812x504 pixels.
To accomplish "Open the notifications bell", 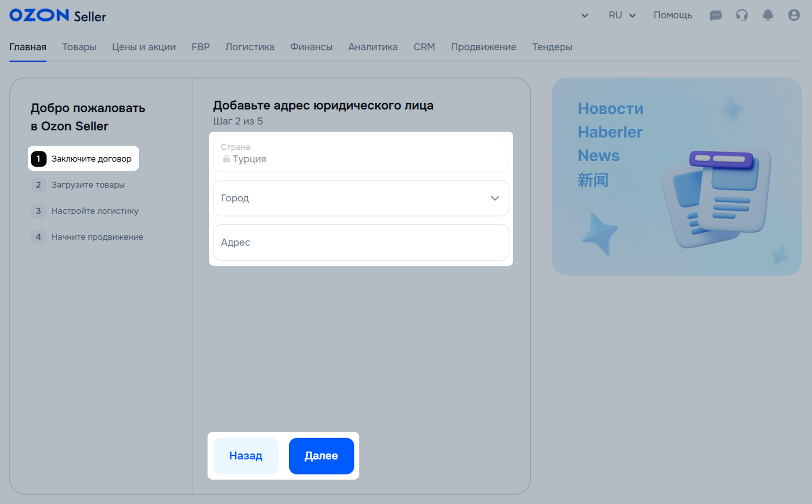I will tap(768, 15).
